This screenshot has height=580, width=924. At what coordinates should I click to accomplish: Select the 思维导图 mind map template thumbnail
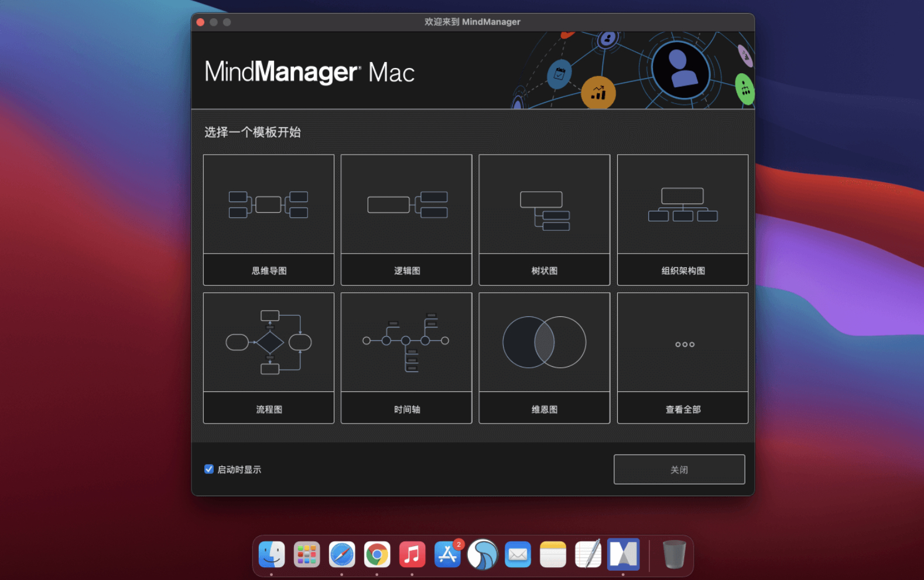[x=269, y=220]
